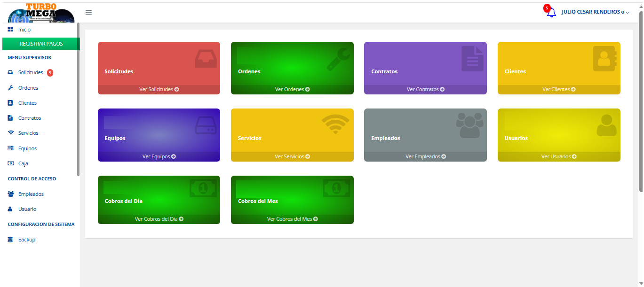Open the Ver Contratos link
This screenshot has height=287, width=644.
[425, 89]
